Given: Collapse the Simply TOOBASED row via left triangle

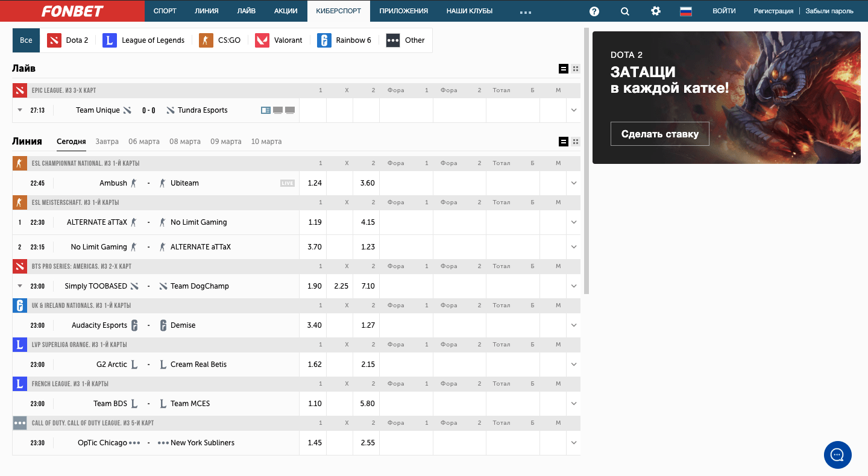Looking at the screenshot, I should tap(20, 286).
